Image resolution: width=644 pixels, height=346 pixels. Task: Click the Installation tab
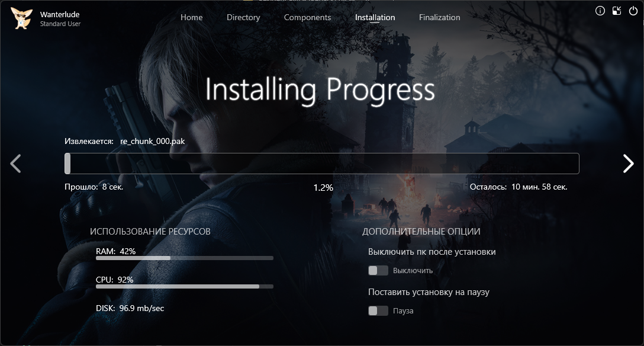click(375, 17)
